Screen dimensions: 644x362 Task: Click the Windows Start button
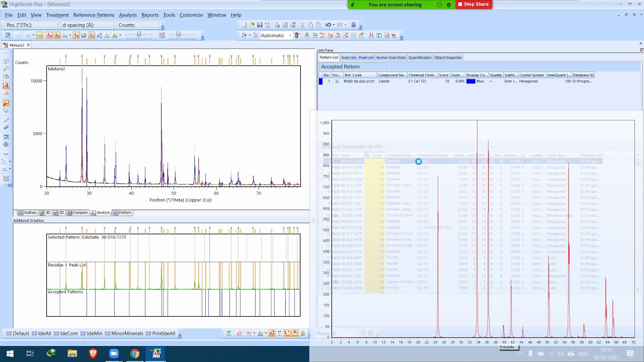[x=10, y=353]
